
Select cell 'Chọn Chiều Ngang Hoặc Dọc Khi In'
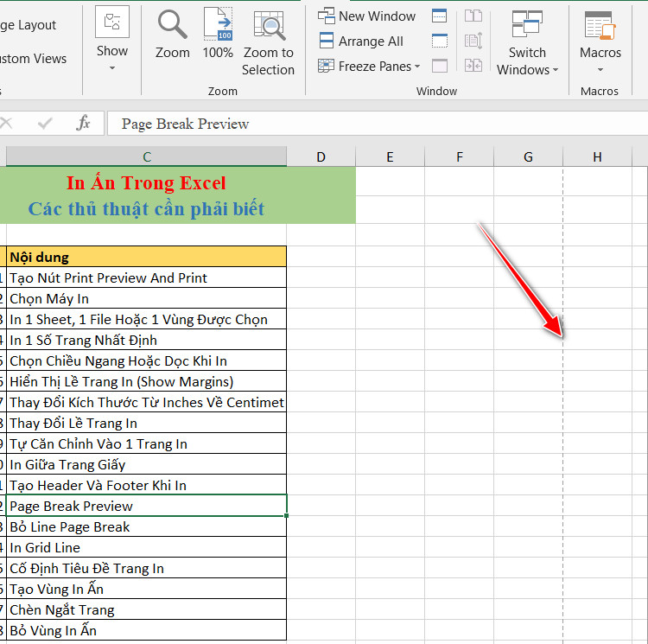pyautogui.click(x=146, y=360)
